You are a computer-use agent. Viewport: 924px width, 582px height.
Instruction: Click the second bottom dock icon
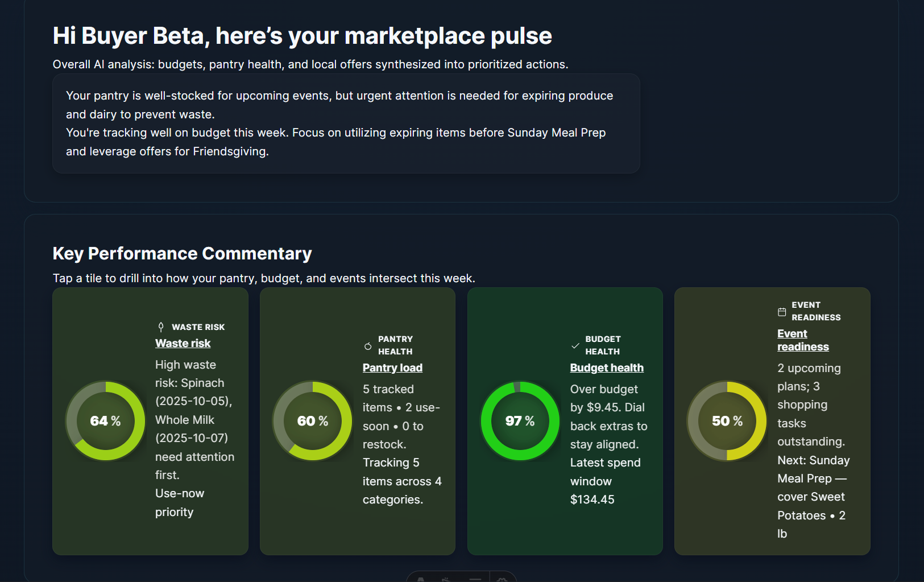pyautogui.click(x=447, y=579)
